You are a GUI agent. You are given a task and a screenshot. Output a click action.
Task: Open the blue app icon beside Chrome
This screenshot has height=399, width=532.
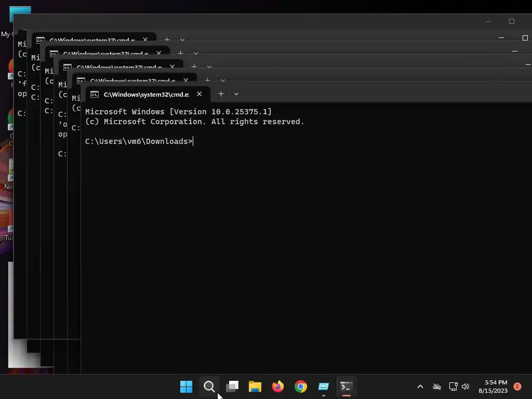tap(323, 387)
